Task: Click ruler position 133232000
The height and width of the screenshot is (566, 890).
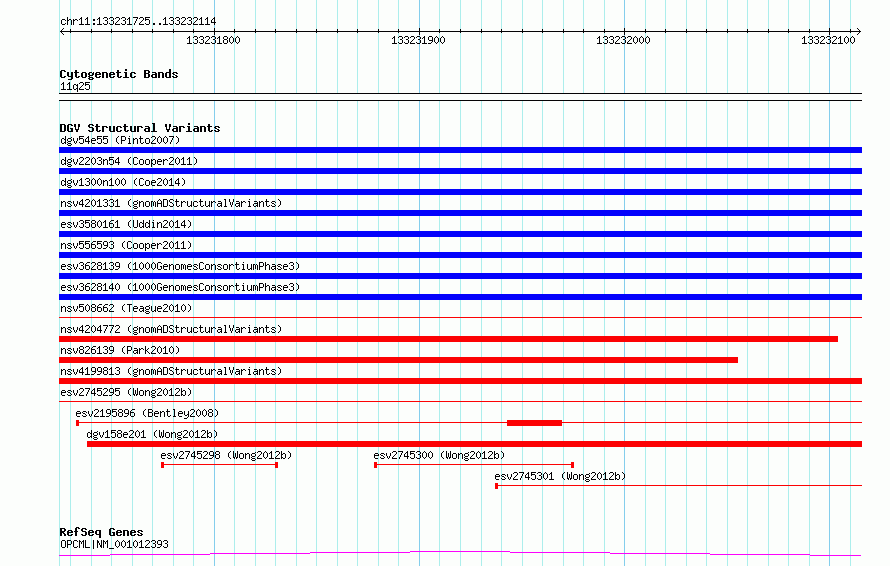Action: coord(623,40)
